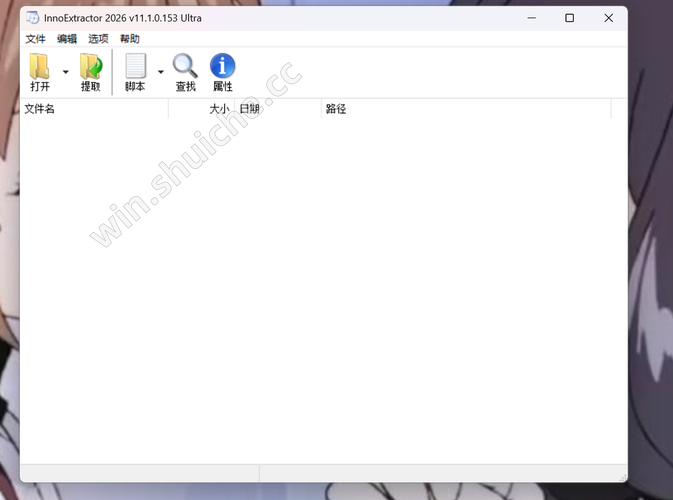Expand the dropdown arrow next to 打开

click(x=66, y=72)
